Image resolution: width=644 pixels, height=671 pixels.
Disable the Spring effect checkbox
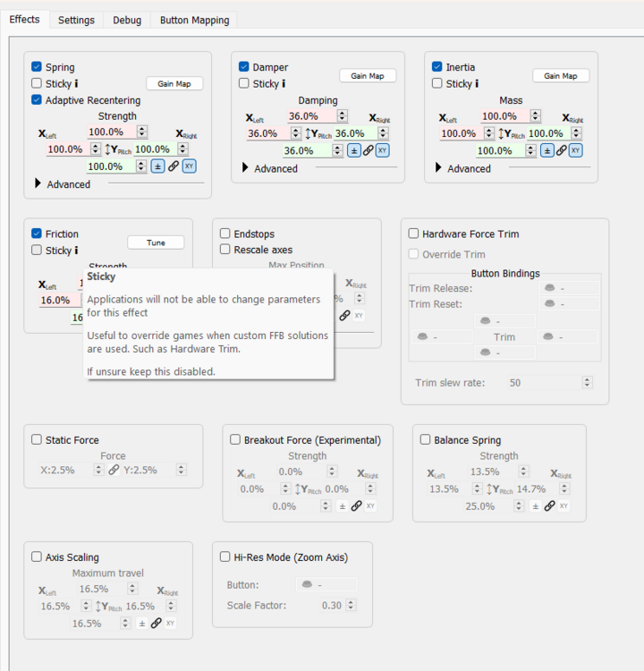coord(37,67)
